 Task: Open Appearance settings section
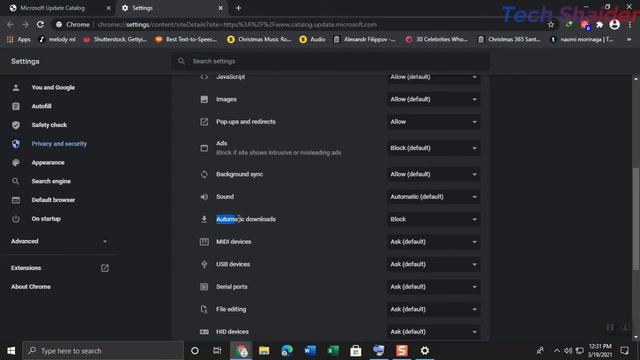(48, 162)
